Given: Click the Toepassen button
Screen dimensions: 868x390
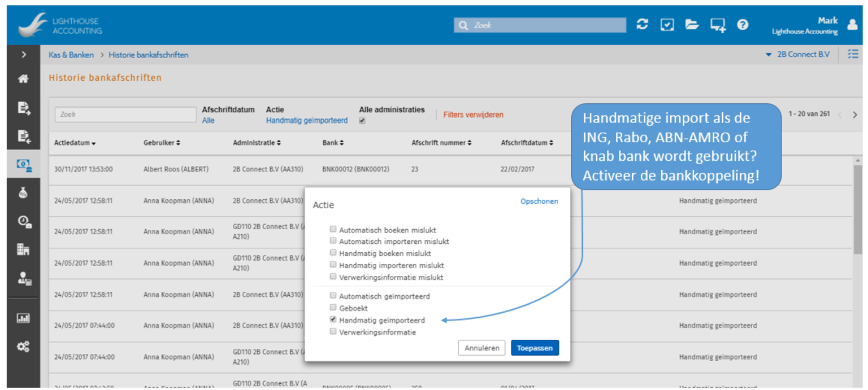Looking at the screenshot, I should coord(535,348).
